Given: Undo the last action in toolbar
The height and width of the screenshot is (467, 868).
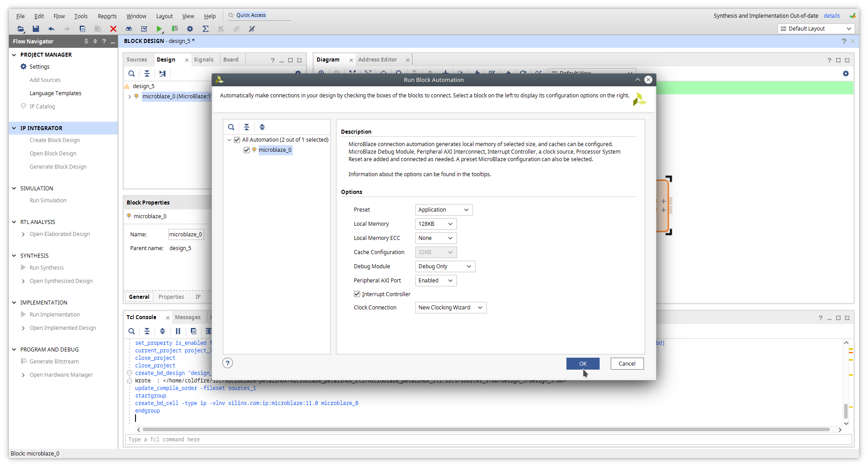Looking at the screenshot, I should tap(51, 29).
